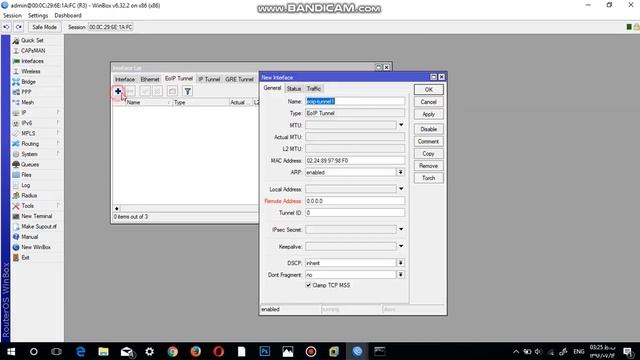Switch to the Status tab in New Interface
The image size is (640, 360).
click(x=293, y=89)
